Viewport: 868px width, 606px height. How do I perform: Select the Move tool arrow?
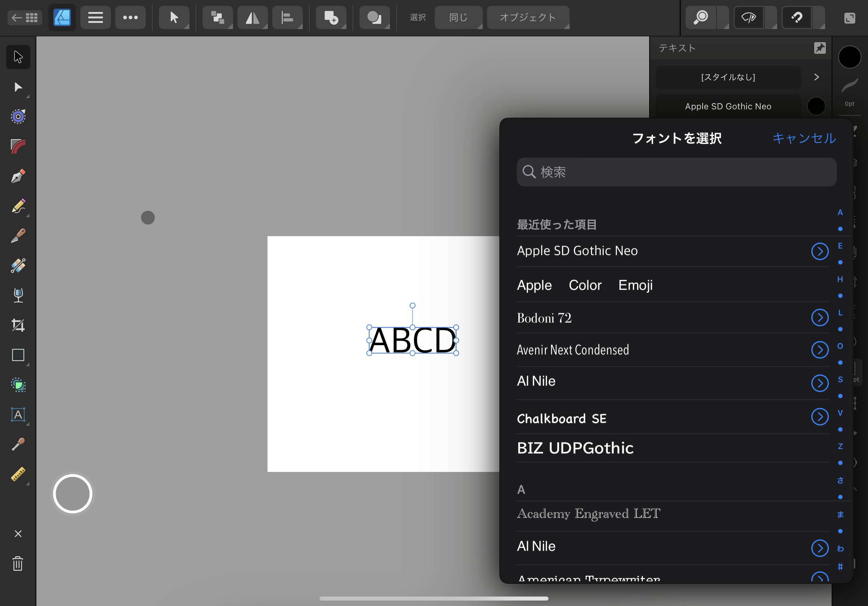point(18,57)
